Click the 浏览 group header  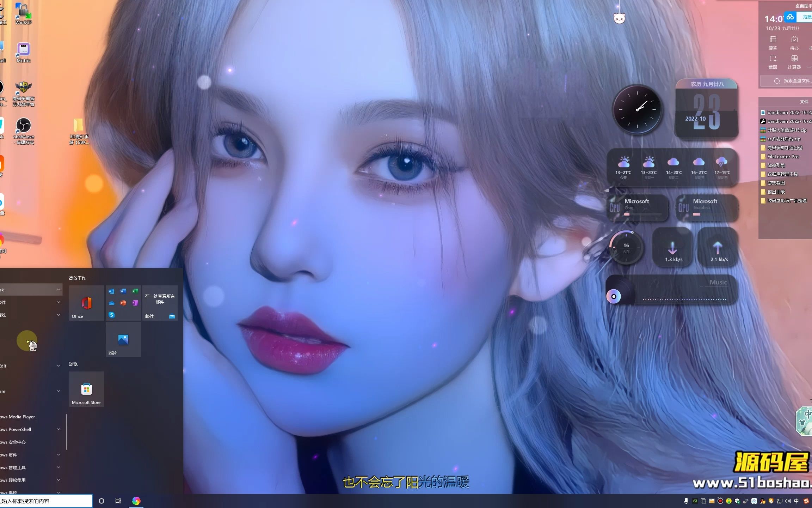73,364
